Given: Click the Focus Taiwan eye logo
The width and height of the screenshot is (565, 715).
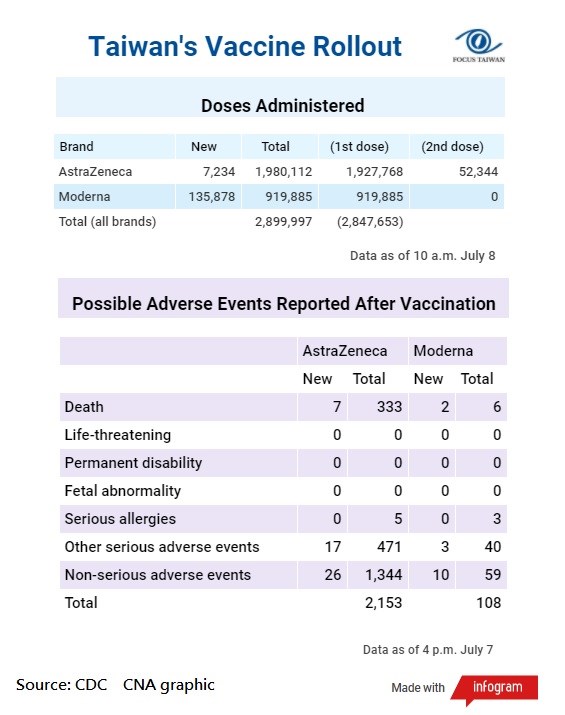Looking at the screenshot, I should [x=478, y=46].
